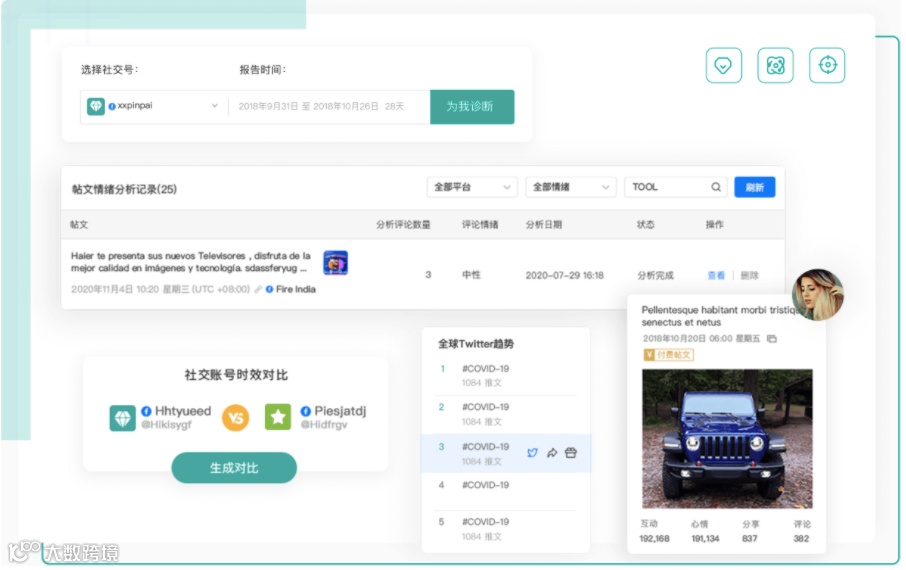Click the face scan icon button
The width and height of the screenshot is (906, 570).
tap(775, 65)
